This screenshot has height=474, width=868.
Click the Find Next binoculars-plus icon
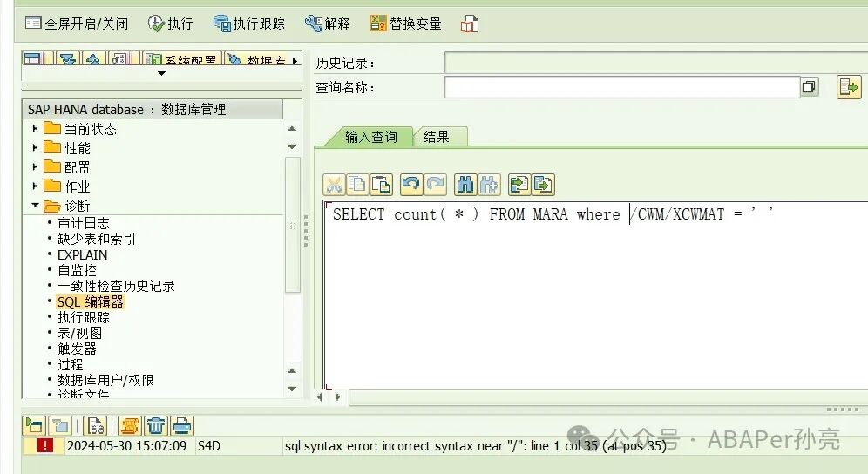489,185
